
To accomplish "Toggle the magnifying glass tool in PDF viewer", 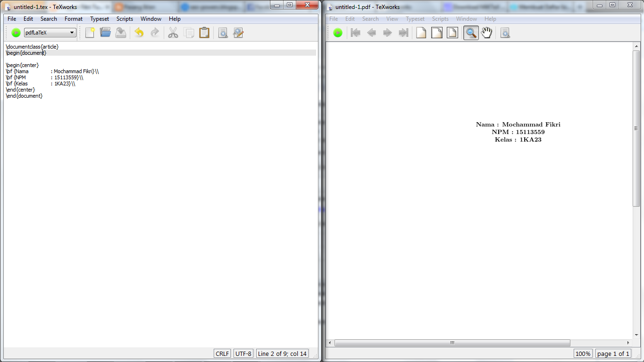I will [470, 32].
